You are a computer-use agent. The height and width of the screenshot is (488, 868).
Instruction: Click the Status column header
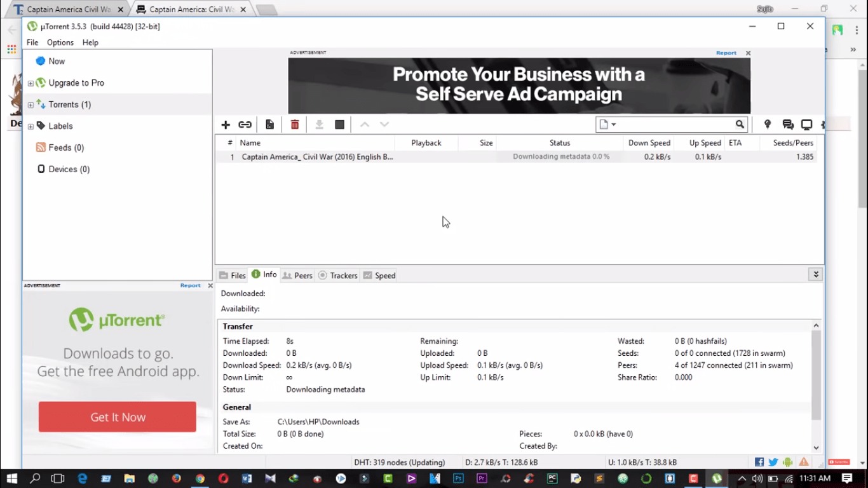point(560,143)
